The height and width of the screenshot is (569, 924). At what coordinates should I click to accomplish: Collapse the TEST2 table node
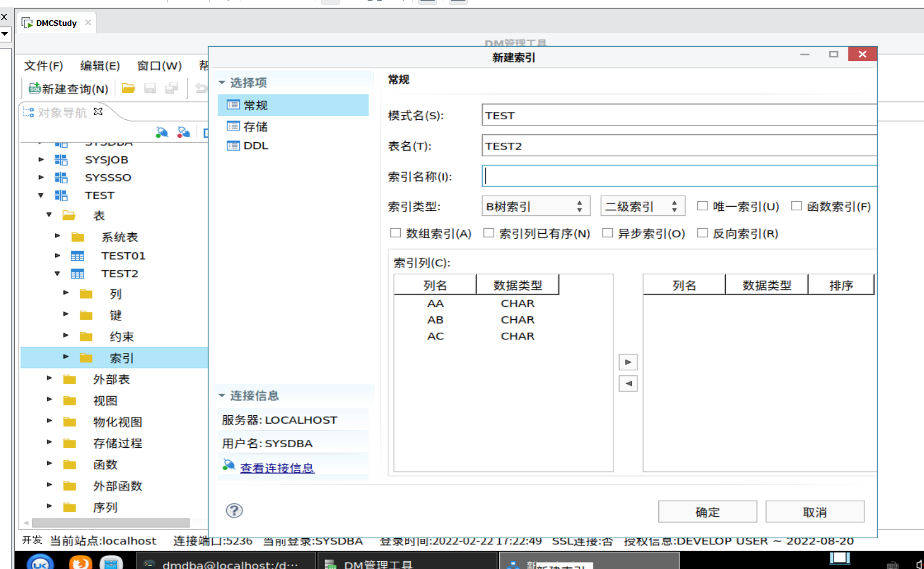tap(57, 273)
